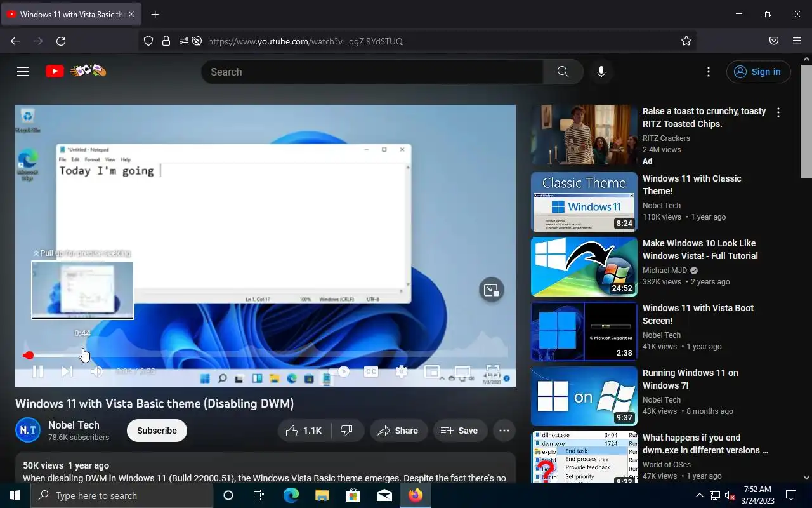
Task: Open the Windows Start menu
Action: click(15, 495)
